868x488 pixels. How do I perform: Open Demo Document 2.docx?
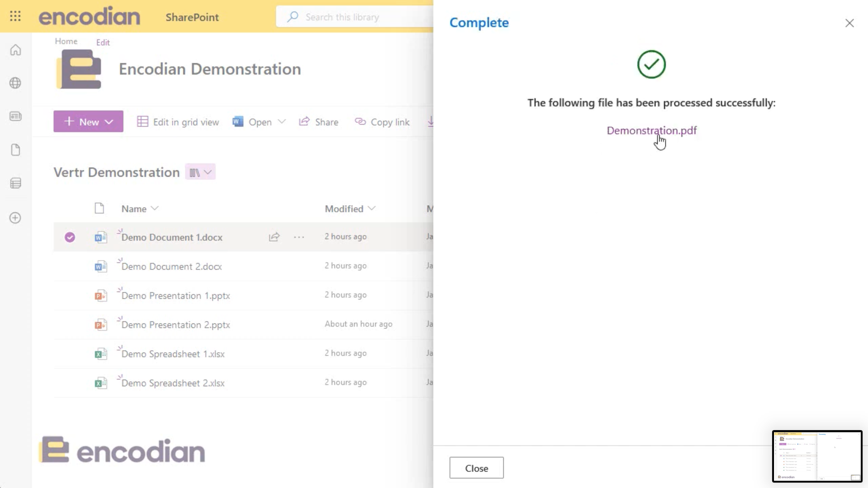click(171, 267)
